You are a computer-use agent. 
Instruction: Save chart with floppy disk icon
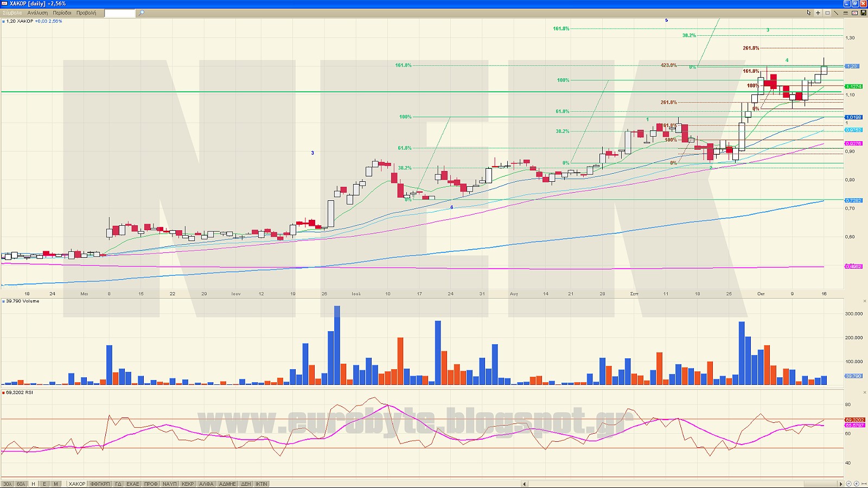[x=863, y=13]
